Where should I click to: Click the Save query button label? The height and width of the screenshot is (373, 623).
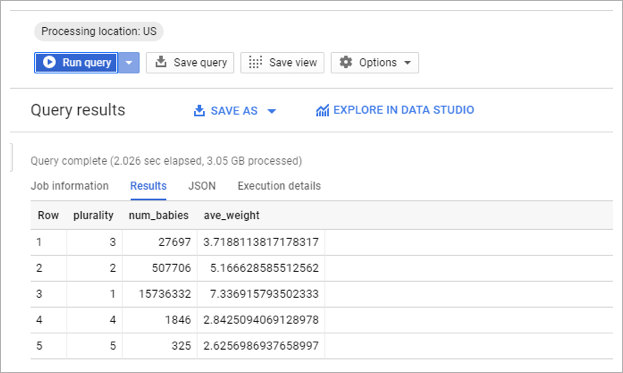(200, 62)
